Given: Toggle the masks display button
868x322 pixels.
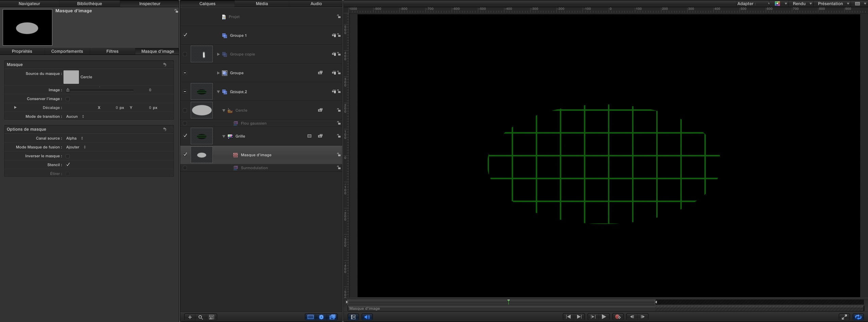Looking at the screenshot, I should (311, 317).
